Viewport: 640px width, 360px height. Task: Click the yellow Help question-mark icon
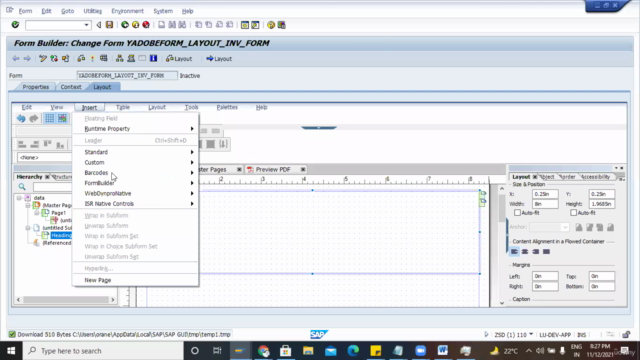271,25
